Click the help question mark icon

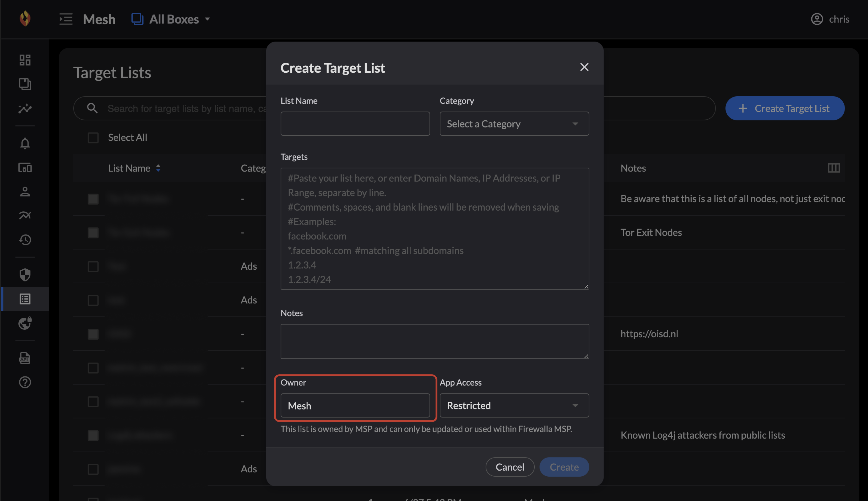click(25, 382)
